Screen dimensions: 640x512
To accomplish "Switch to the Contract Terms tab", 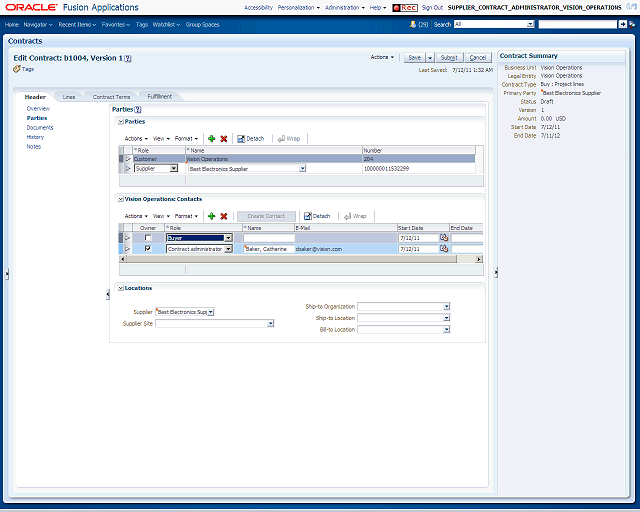I will pyautogui.click(x=111, y=97).
